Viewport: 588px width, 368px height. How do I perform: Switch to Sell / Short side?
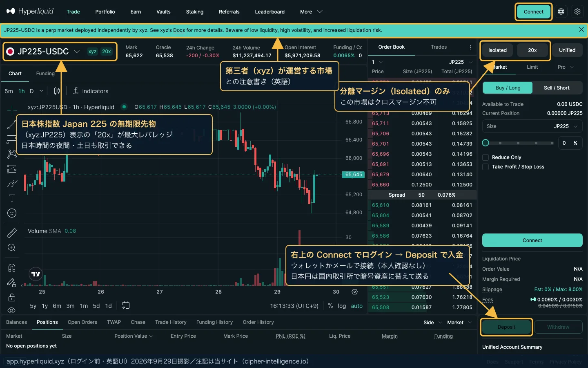pos(557,88)
